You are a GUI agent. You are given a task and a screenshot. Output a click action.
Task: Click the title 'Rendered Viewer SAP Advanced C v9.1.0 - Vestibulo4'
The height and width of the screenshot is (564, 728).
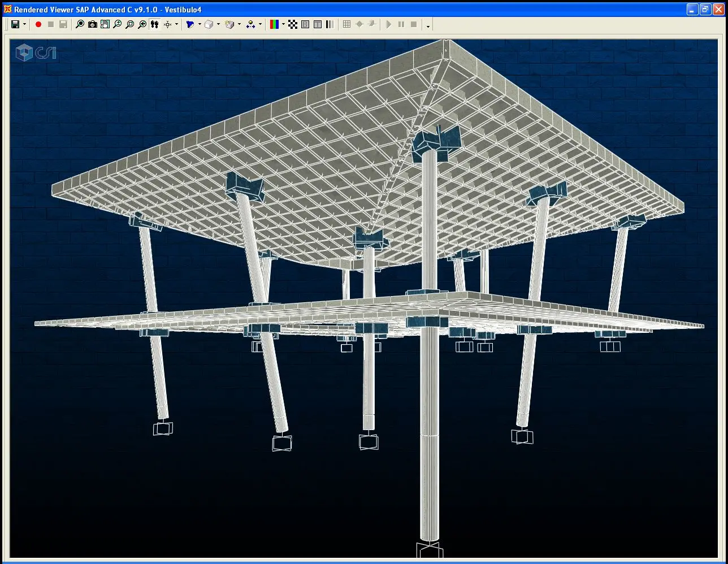point(108,10)
